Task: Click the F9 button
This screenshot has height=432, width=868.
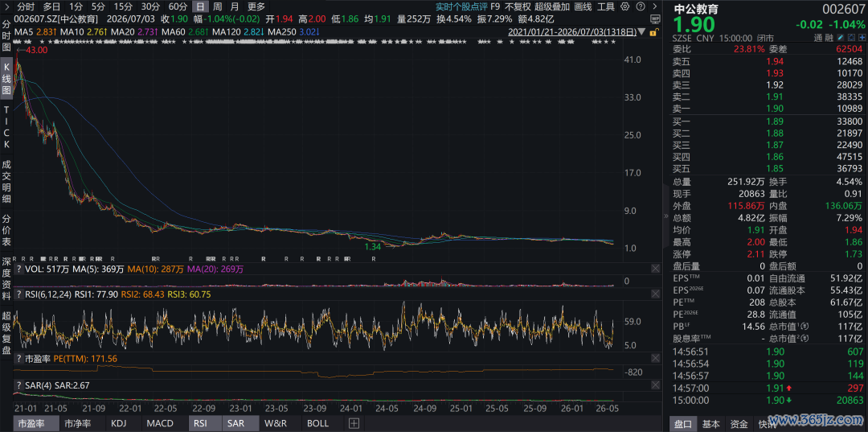Action: (x=495, y=7)
